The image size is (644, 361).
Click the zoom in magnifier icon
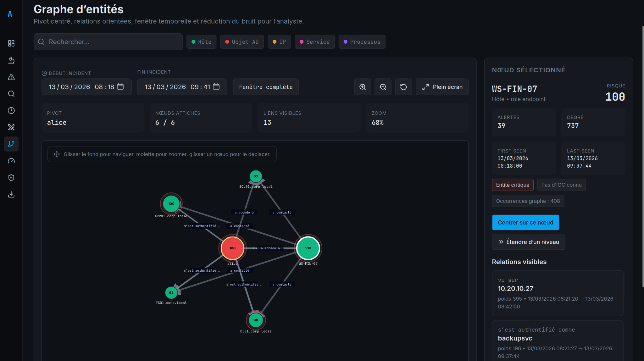(363, 87)
